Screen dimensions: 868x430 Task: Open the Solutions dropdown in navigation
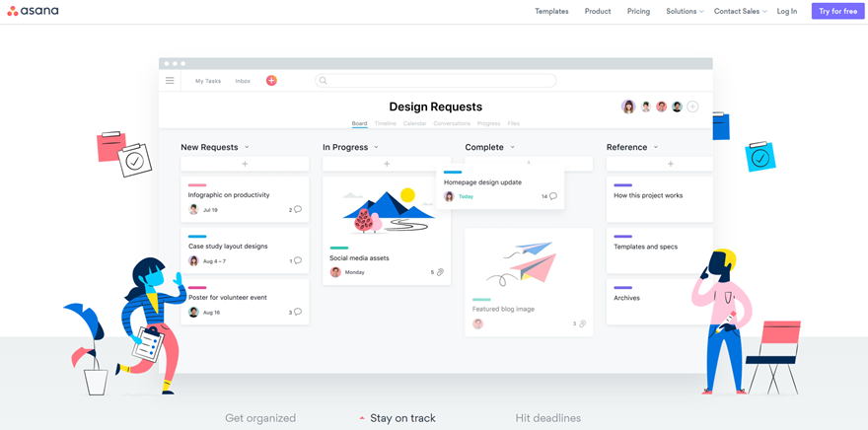[685, 11]
